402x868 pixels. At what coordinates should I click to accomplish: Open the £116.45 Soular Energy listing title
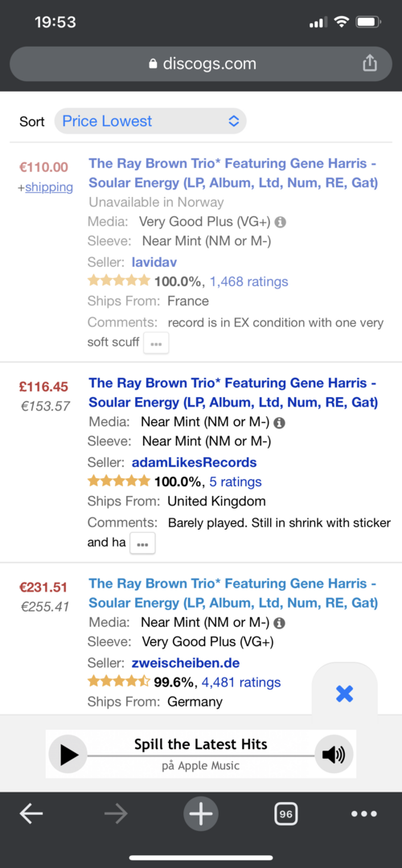pyautogui.click(x=233, y=392)
